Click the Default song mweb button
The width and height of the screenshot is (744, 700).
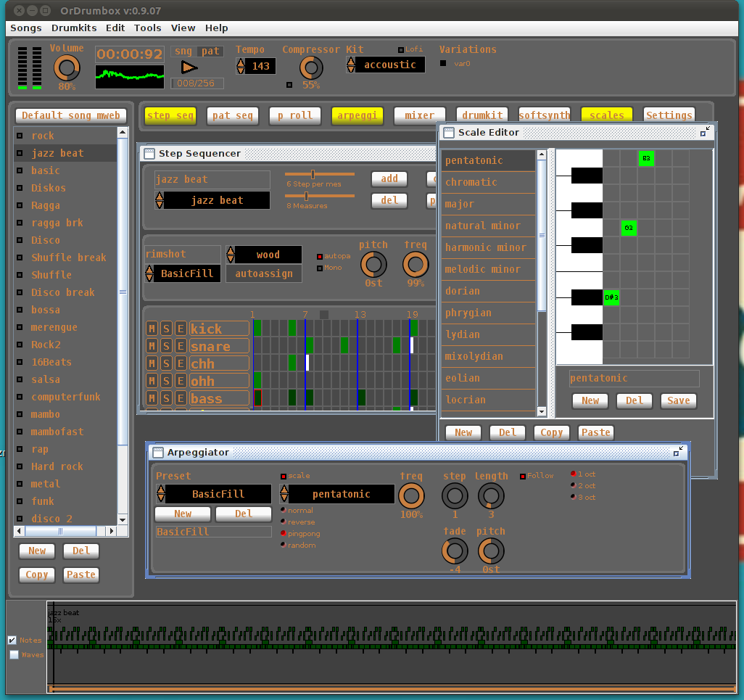(71, 115)
